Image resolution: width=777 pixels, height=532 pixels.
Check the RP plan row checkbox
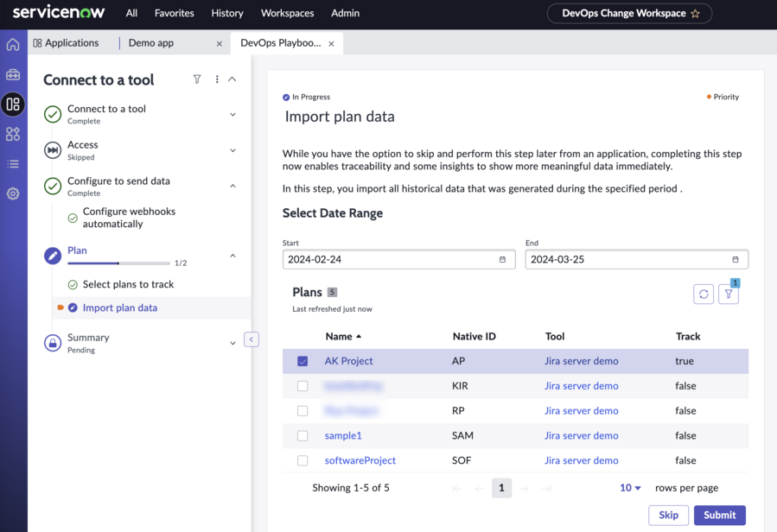[303, 410]
